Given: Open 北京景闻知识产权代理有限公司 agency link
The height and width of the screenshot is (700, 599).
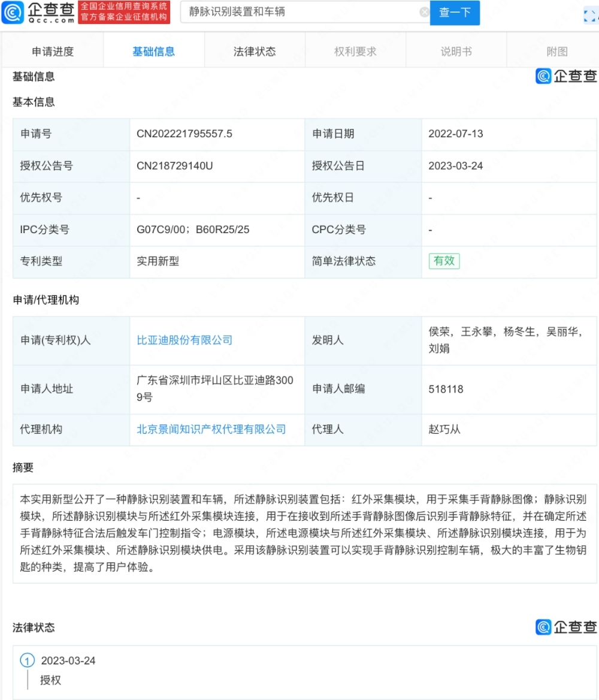Looking at the screenshot, I should point(211,430).
